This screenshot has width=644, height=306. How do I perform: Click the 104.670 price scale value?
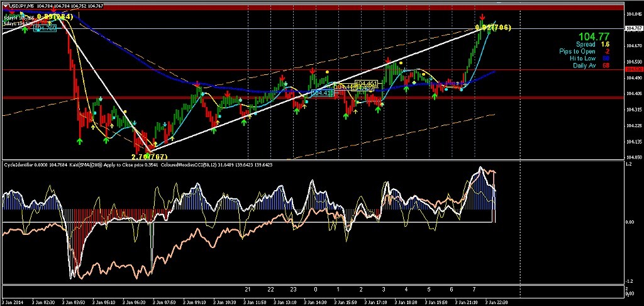[634, 46]
